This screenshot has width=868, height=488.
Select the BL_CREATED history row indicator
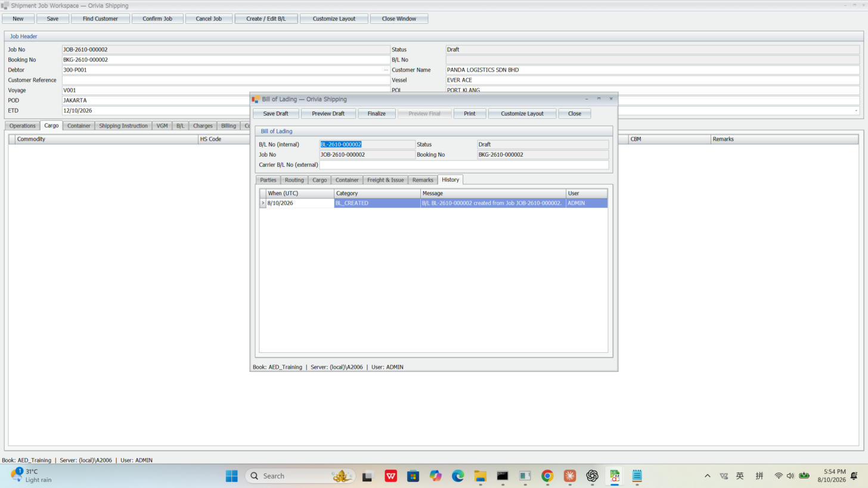pyautogui.click(x=263, y=203)
